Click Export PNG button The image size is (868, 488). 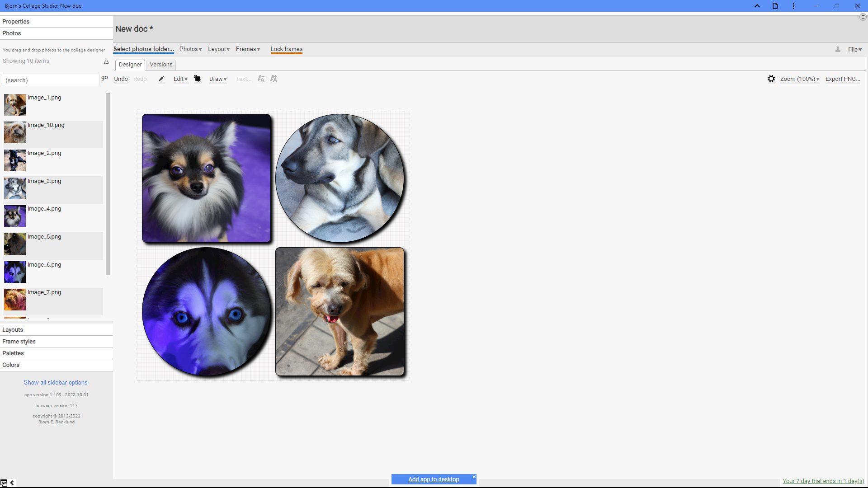click(x=843, y=79)
